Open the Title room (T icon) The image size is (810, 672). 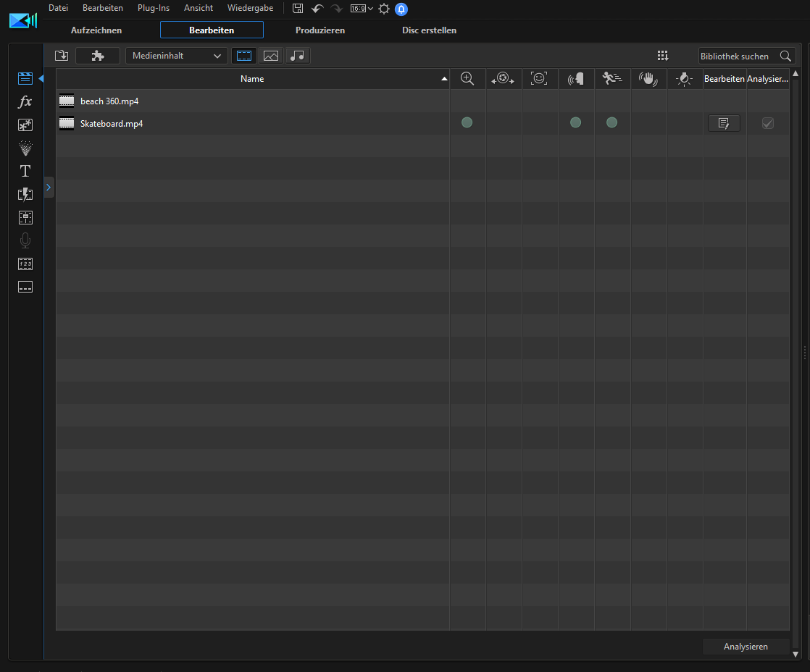(x=25, y=171)
